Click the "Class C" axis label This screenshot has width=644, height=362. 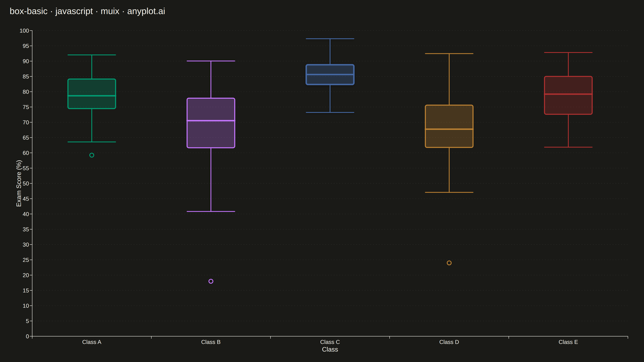(330, 342)
